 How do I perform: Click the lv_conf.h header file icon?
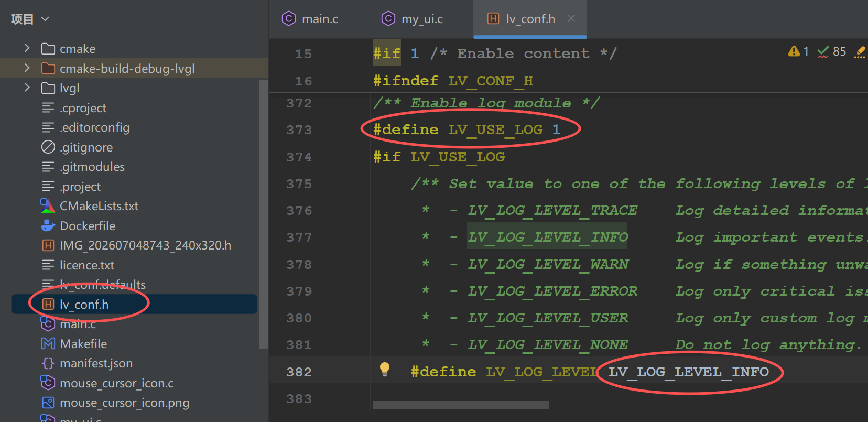(48, 305)
